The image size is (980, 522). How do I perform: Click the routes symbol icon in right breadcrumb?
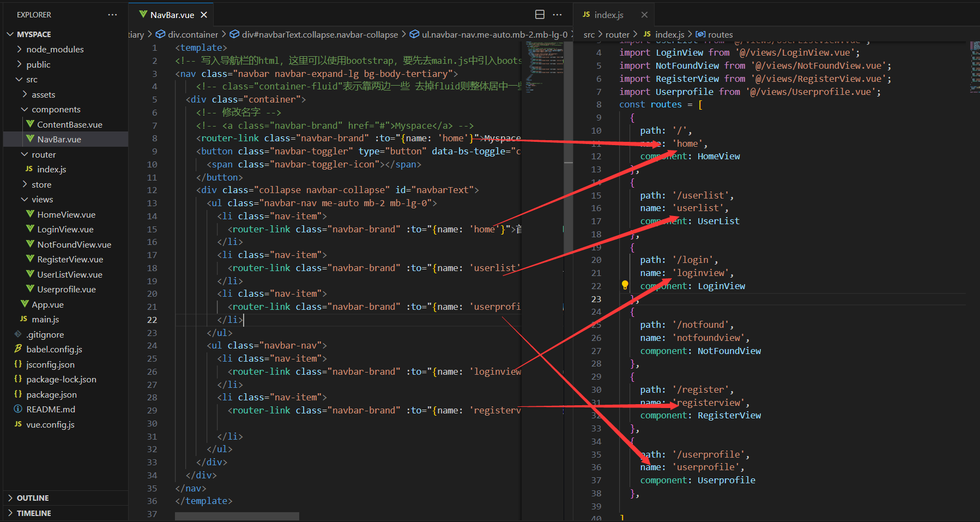(x=700, y=34)
